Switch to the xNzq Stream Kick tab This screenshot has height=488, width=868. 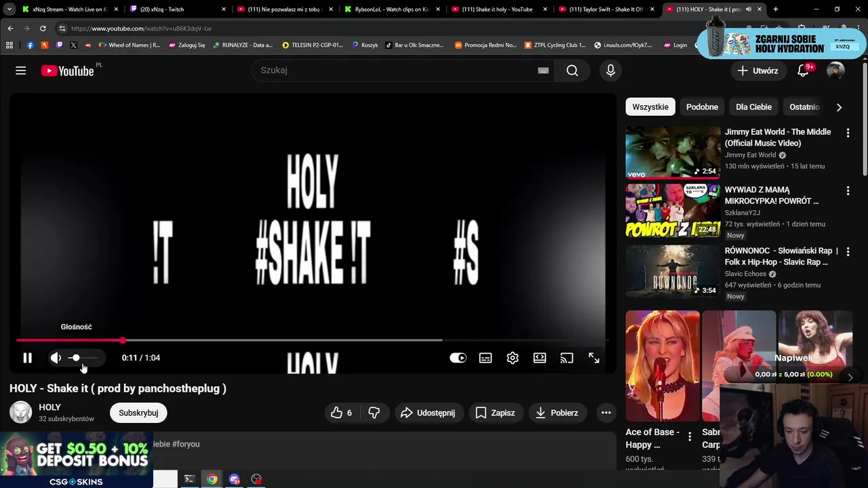click(69, 9)
